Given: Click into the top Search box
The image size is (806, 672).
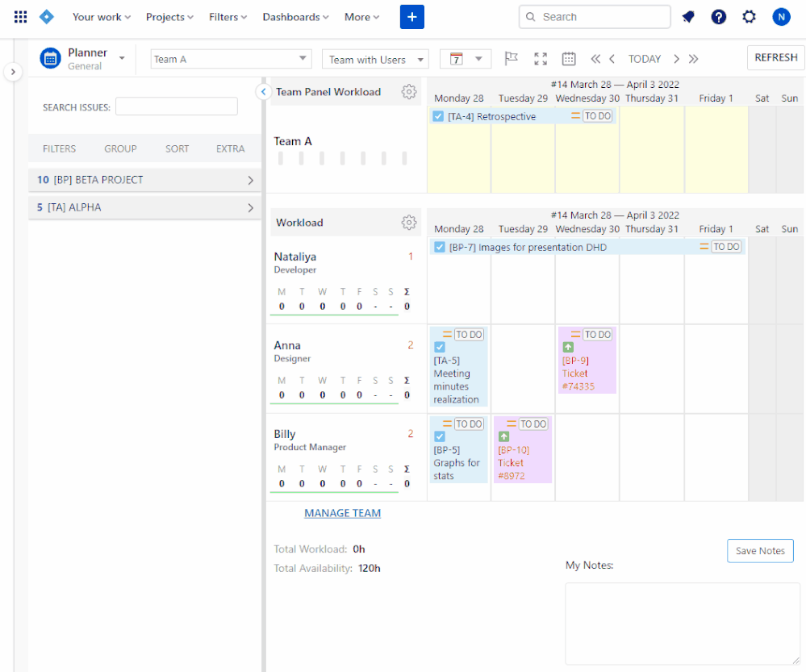Looking at the screenshot, I should click(595, 17).
